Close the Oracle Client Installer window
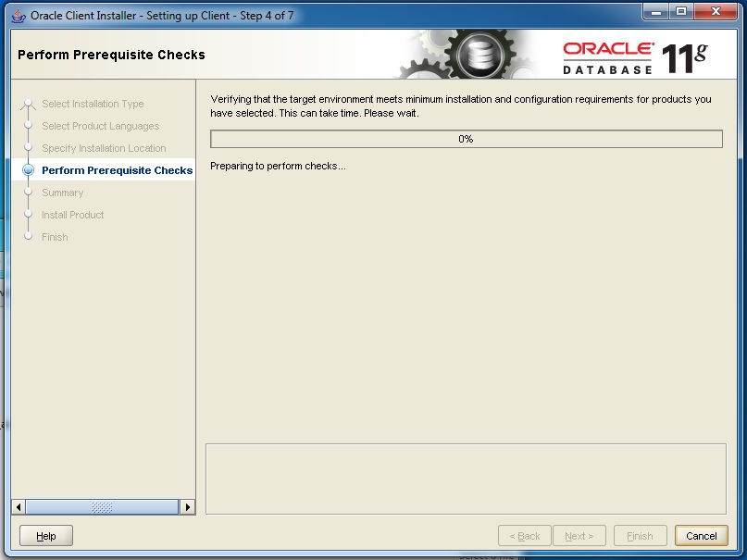Image resolution: width=747 pixels, height=560 pixels. (716, 11)
